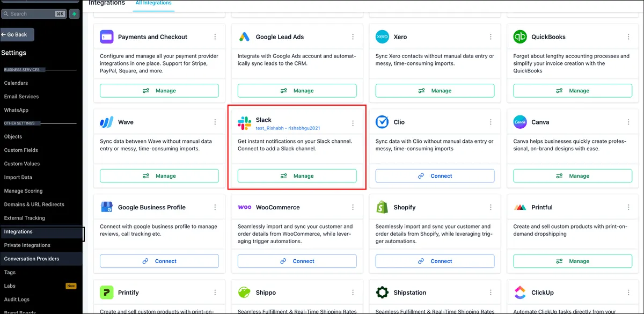
Task: Open Shipstation card three-dot menu
Action: click(491, 293)
